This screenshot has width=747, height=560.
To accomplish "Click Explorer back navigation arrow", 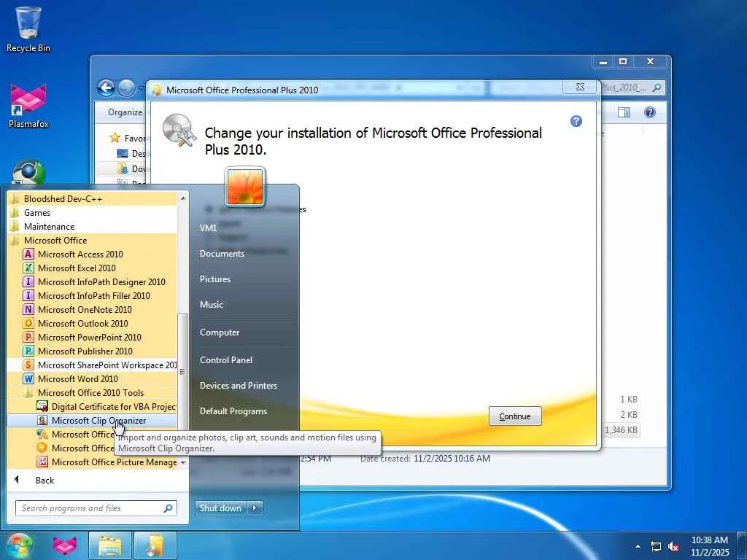I will click(106, 87).
